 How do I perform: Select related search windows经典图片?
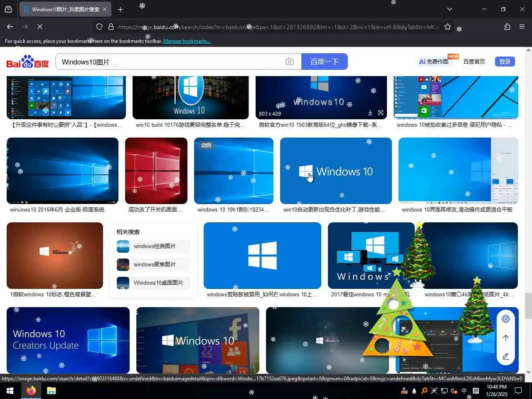coord(153,246)
